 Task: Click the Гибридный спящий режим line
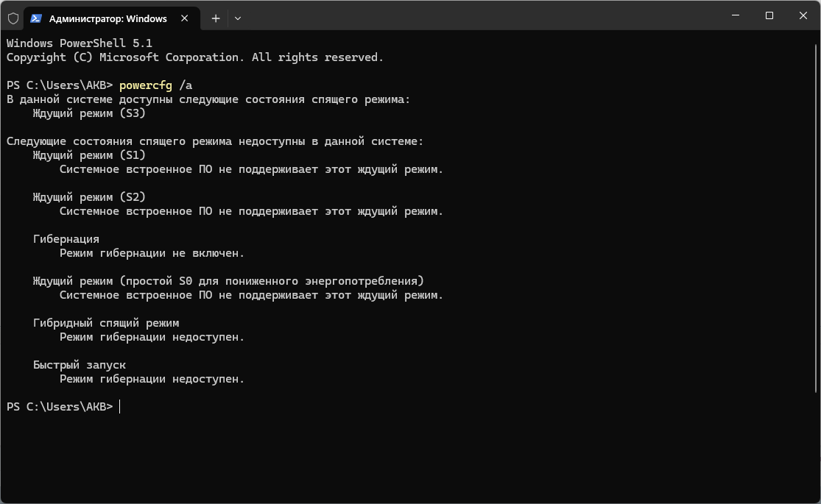(x=106, y=323)
